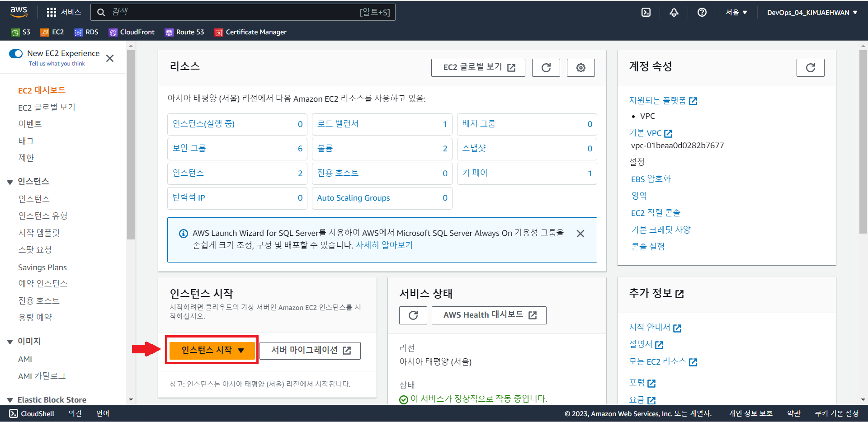Click the 서버 마이그레이션 button
The width and height of the screenshot is (868, 422).
(310, 351)
